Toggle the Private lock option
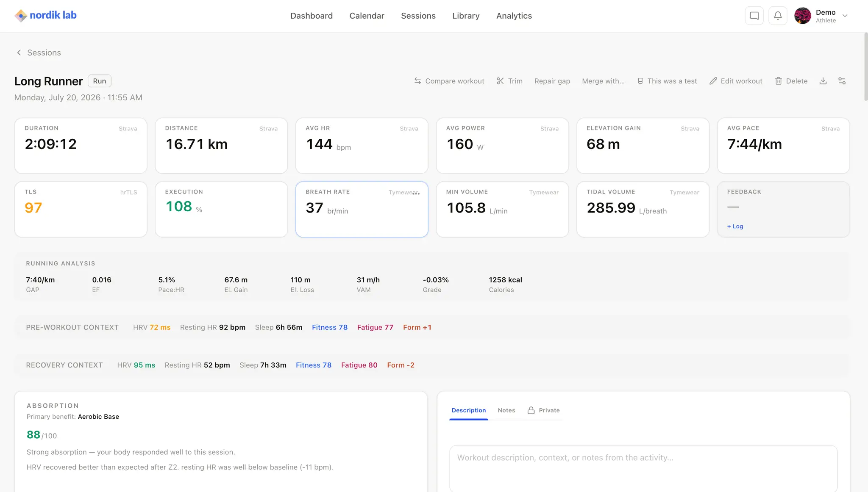This screenshot has width=868, height=492. [x=543, y=410]
